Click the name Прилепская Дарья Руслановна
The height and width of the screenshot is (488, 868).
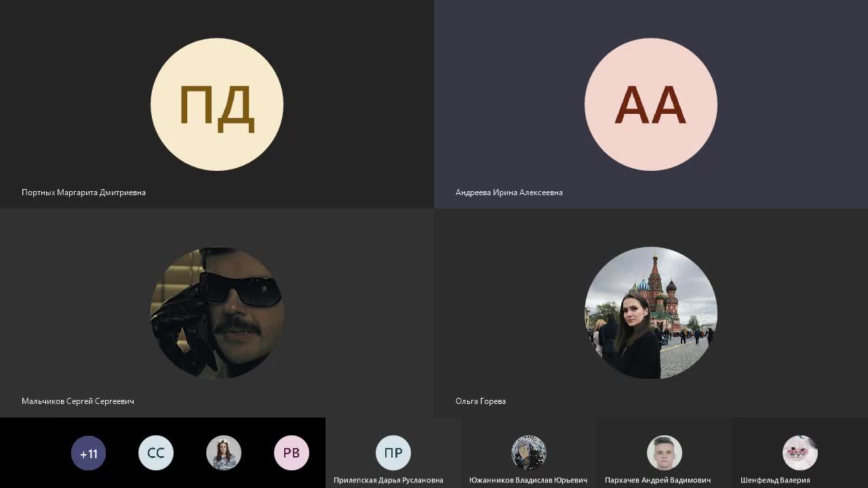(x=389, y=480)
